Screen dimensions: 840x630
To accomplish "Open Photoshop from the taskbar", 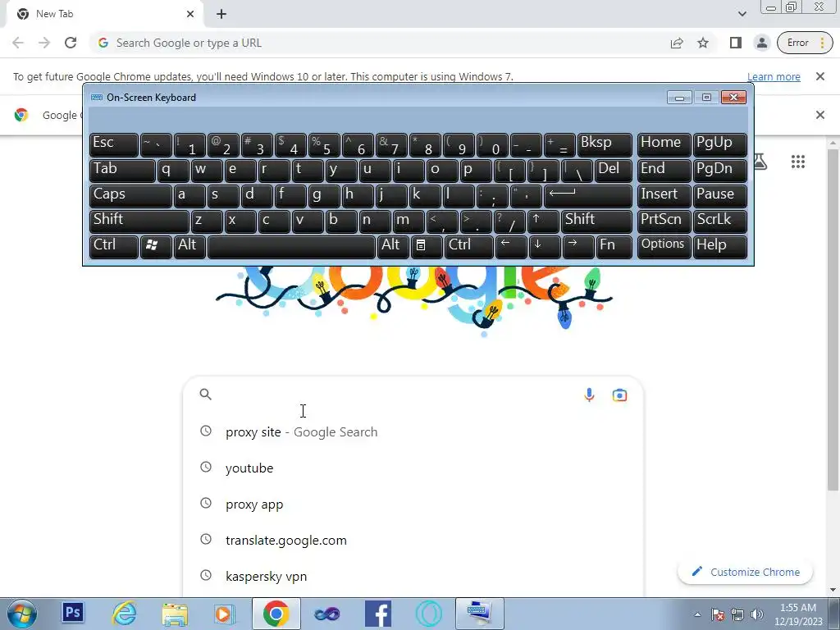I will tap(73, 613).
